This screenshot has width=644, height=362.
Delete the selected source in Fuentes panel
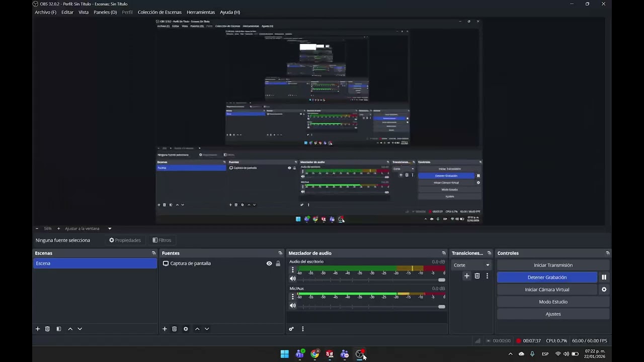175,329
